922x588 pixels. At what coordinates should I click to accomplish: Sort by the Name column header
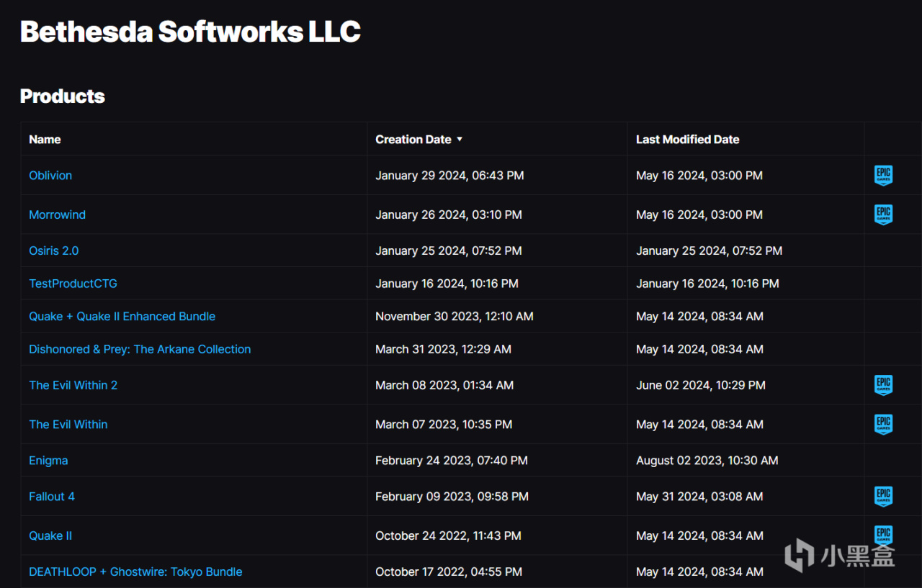coord(45,140)
